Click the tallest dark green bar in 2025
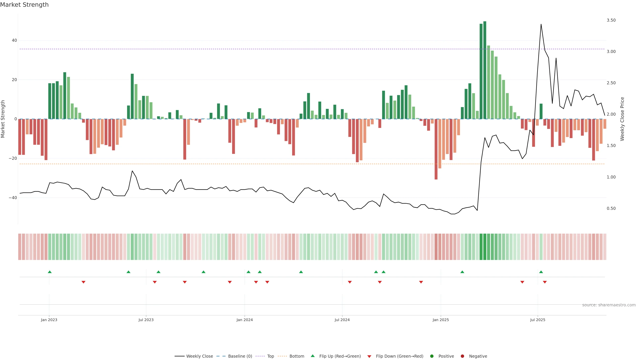Screen dimensions: 644x362 [x=485, y=70]
